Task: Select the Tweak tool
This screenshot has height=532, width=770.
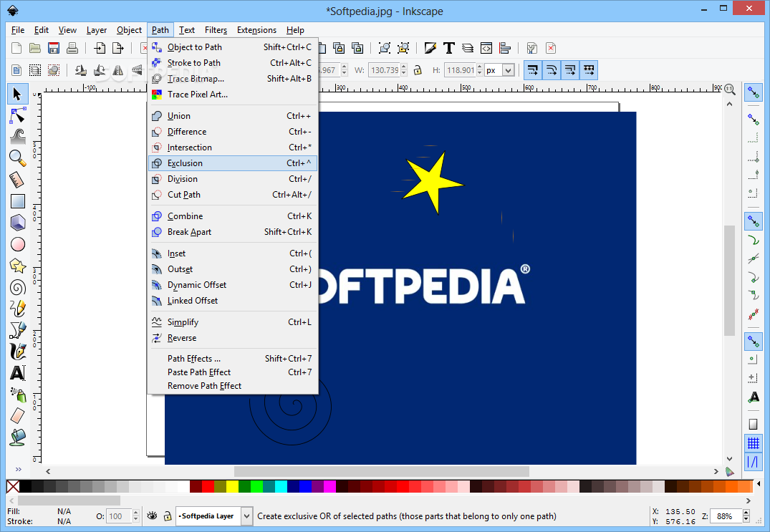Action: tap(17, 137)
